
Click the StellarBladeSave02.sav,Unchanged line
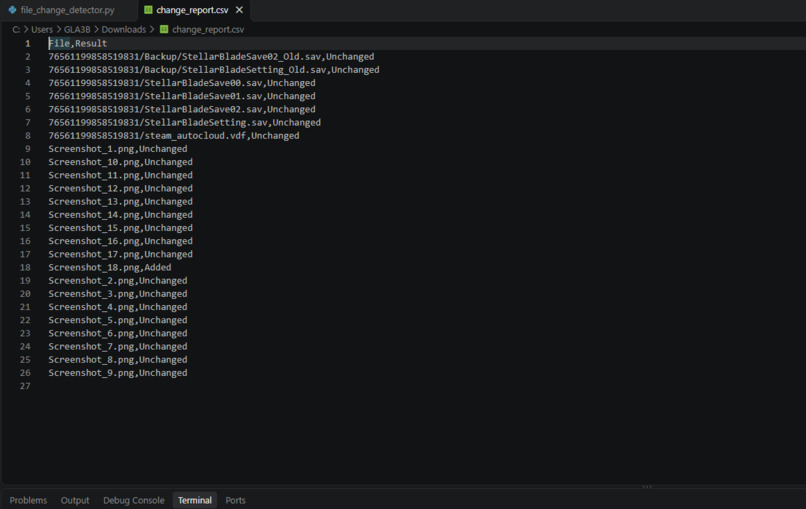(182, 110)
